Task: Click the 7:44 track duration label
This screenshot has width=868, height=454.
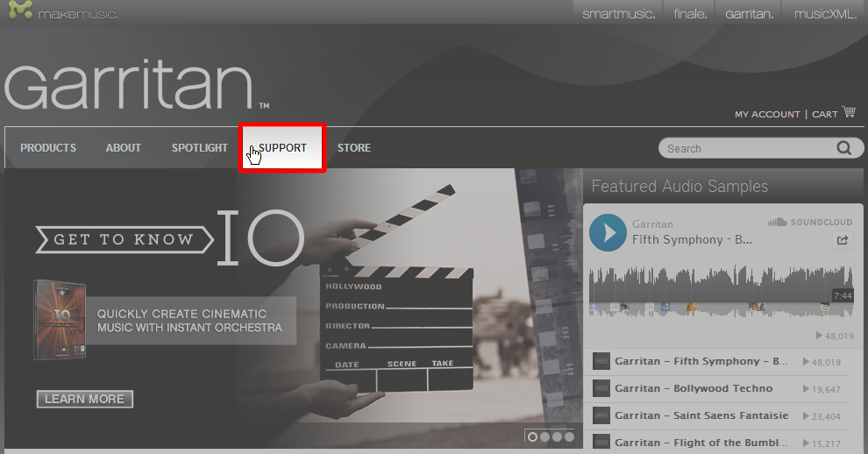Action: point(843,295)
